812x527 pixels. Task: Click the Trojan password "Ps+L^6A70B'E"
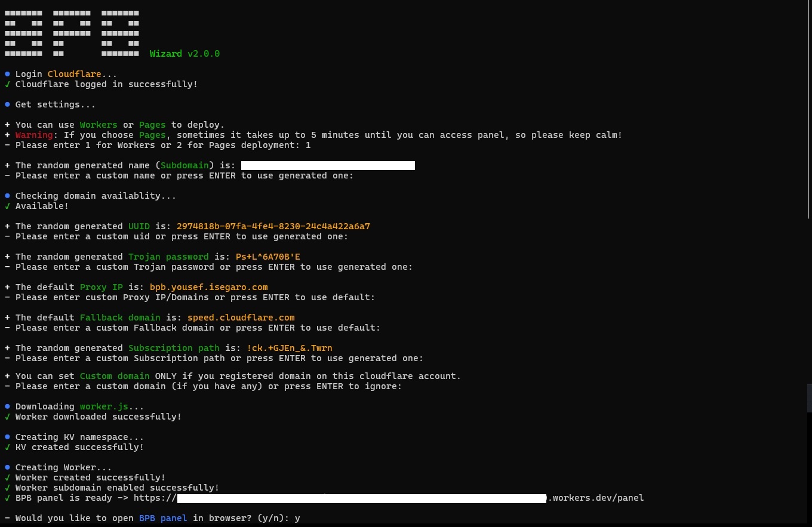coord(267,256)
